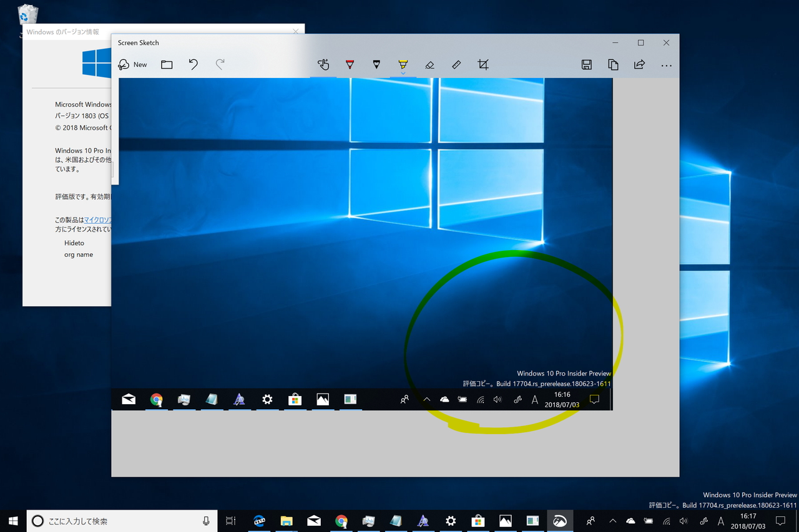This screenshot has width=799, height=532.
Task: Maximize the Screen Sketch window
Action: click(x=640, y=43)
